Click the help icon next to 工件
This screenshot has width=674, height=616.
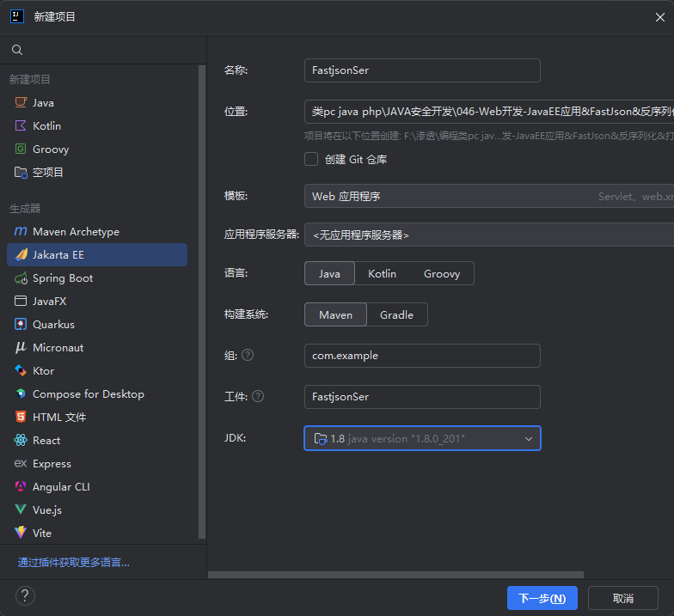click(x=258, y=396)
